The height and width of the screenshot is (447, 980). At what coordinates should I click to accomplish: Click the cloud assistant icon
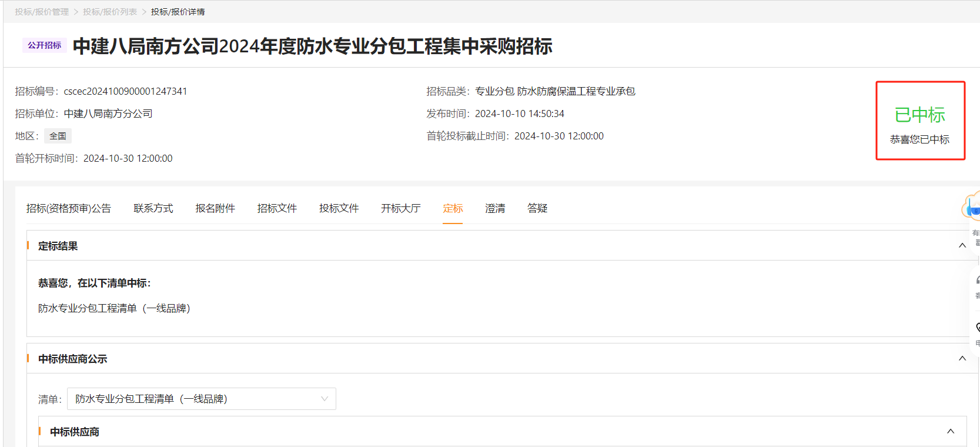[971, 206]
